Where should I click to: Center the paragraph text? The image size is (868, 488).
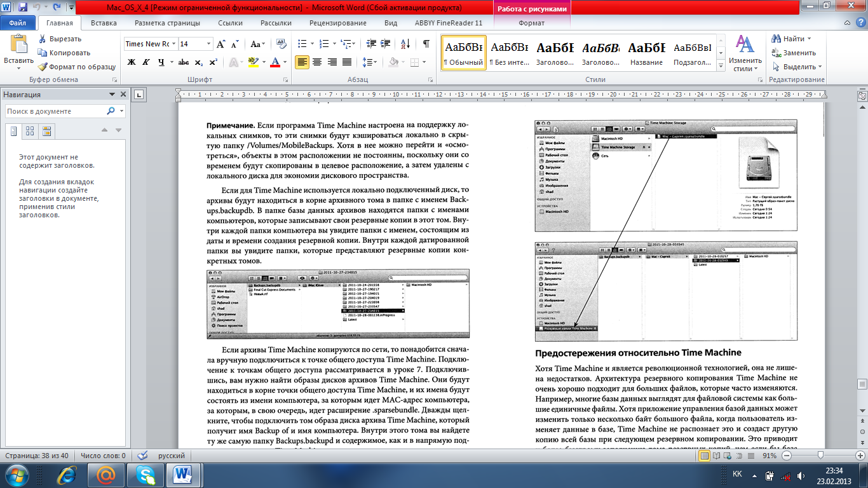pyautogui.click(x=317, y=62)
